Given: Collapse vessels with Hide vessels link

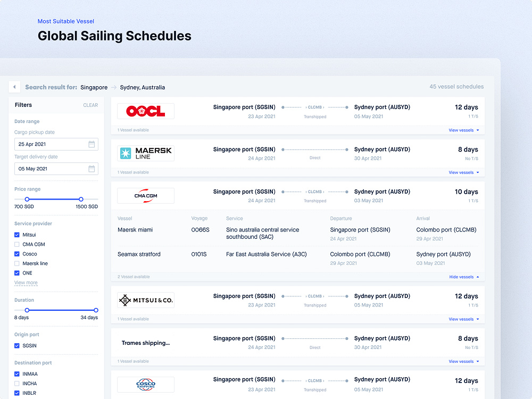Looking at the screenshot, I should coord(464,277).
